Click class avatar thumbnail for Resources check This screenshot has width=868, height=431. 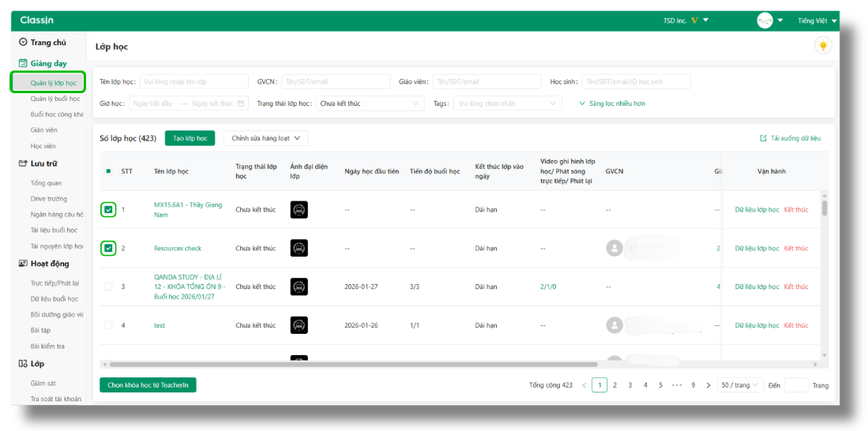coord(299,249)
